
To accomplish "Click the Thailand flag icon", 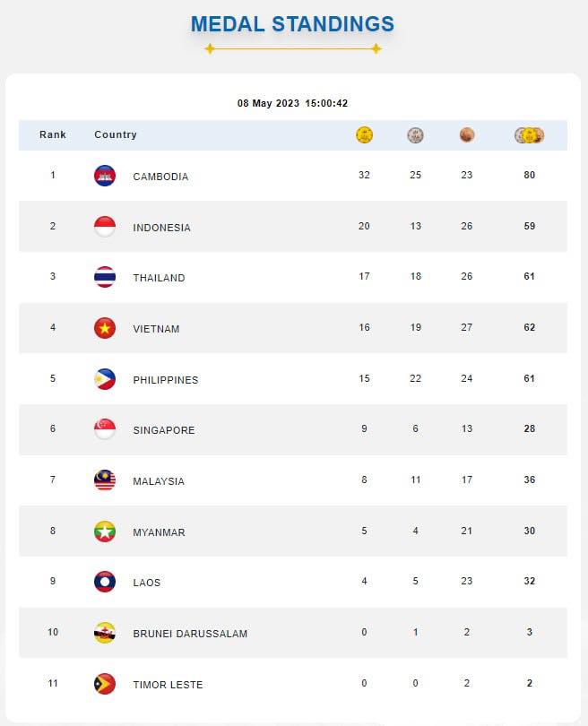I will click(x=105, y=277).
